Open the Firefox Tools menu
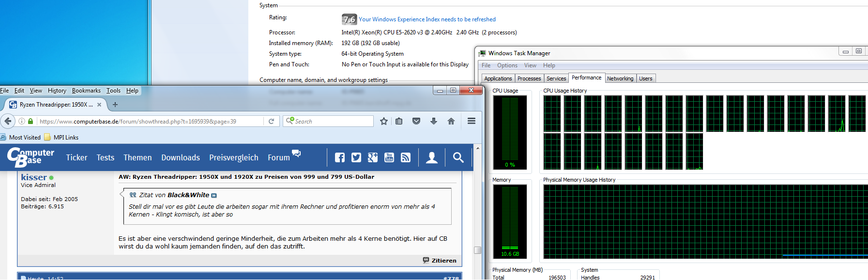 tap(113, 91)
